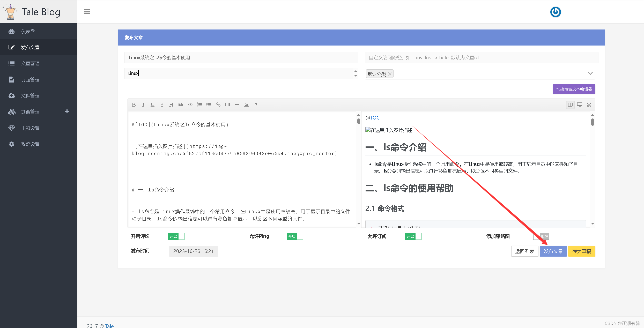Viewport: 644px width, 328px height.
Task: Click the broken image placeholder in preview
Action: click(389, 130)
